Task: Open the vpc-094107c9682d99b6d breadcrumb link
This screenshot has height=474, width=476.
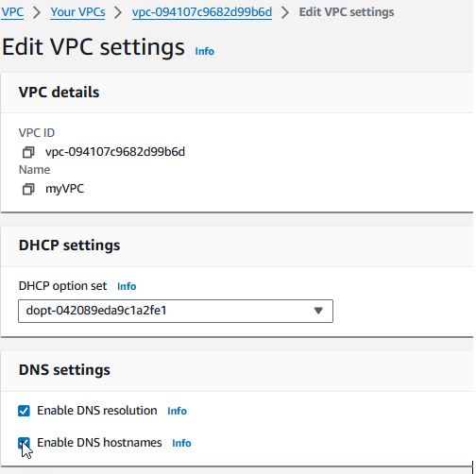Action: tap(202, 12)
